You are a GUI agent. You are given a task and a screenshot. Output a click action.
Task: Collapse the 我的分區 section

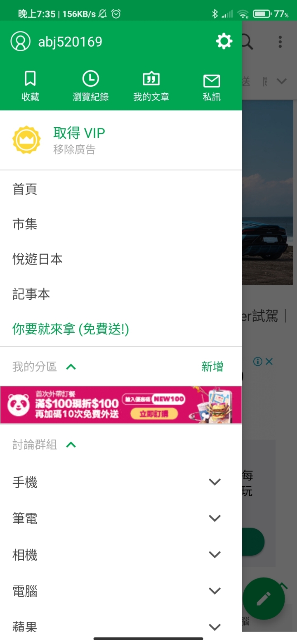click(x=71, y=367)
